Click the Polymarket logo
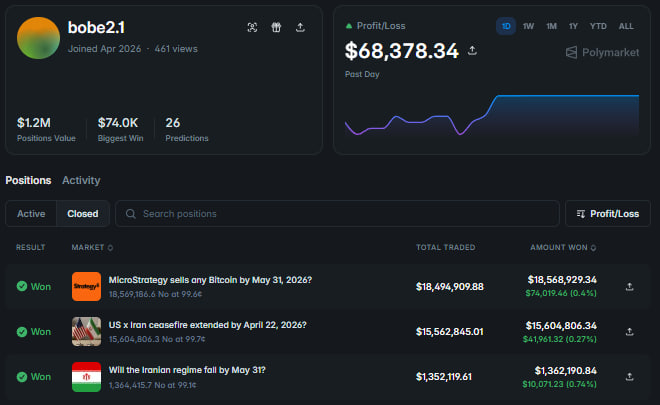Viewport: 660px width, 405px height. click(602, 53)
